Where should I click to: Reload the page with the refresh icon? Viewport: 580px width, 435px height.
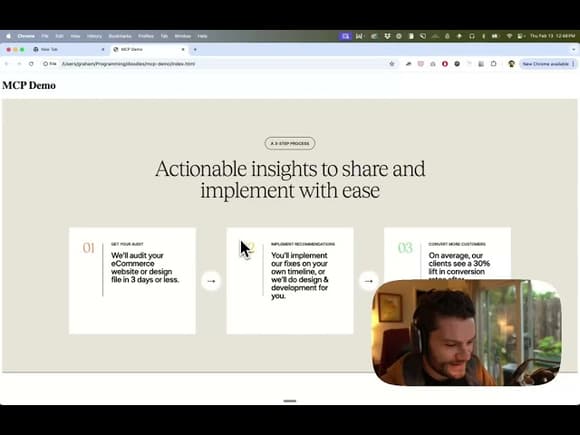click(x=31, y=64)
